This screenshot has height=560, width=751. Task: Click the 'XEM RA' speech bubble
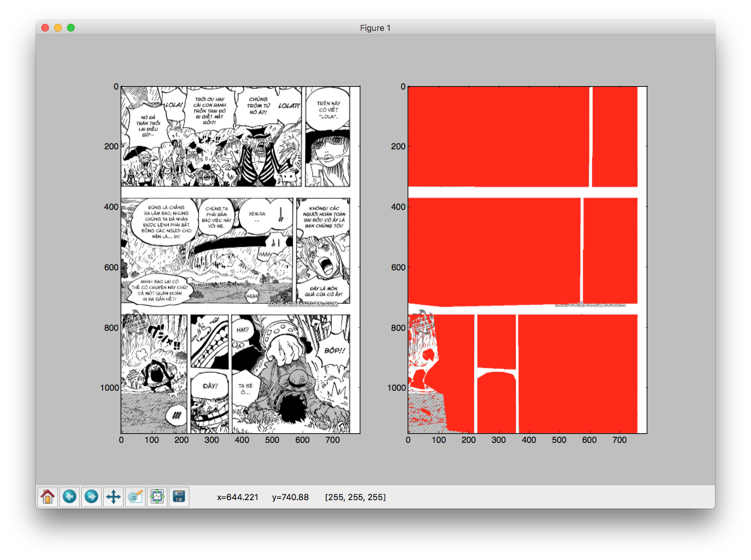(x=257, y=216)
